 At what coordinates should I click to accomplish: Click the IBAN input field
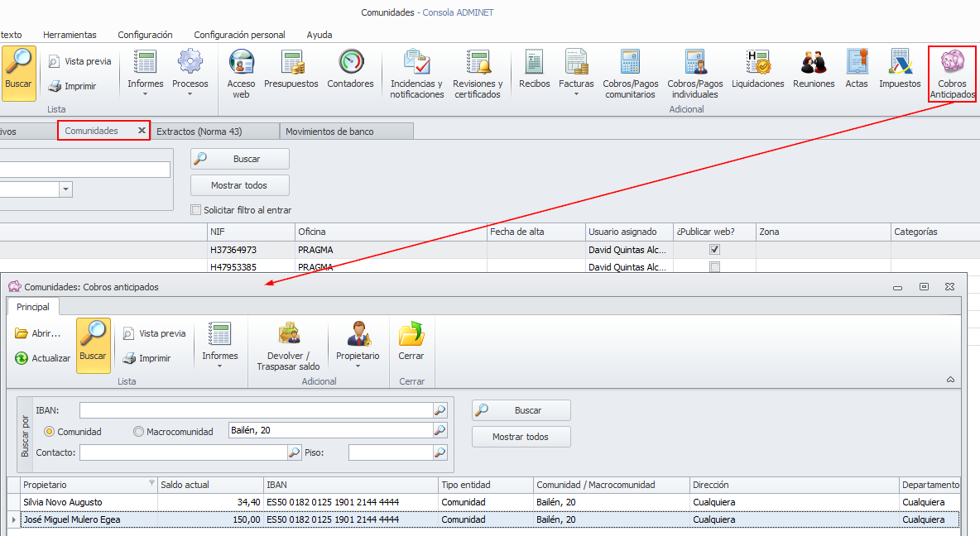pos(255,410)
